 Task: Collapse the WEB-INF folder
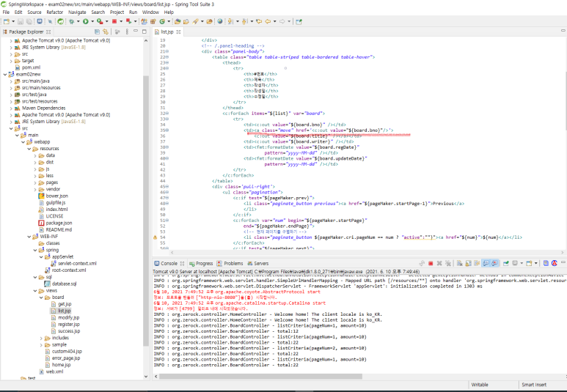click(29, 237)
